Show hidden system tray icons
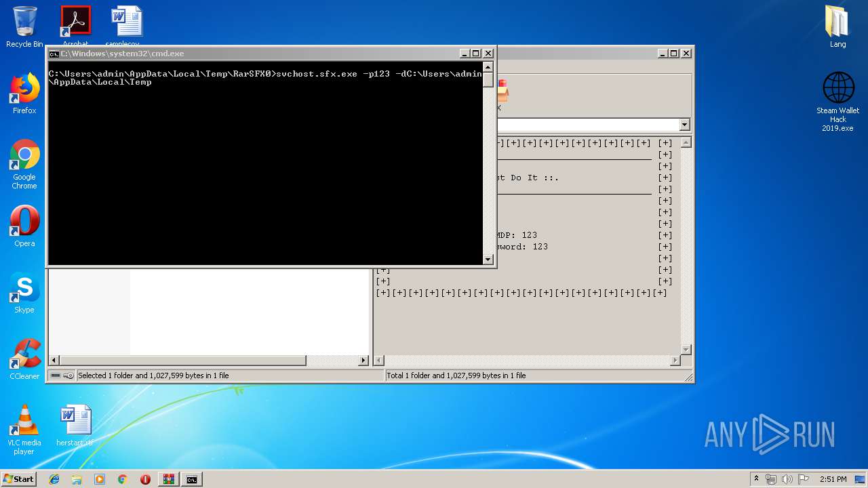The image size is (868, 488). 757,479
